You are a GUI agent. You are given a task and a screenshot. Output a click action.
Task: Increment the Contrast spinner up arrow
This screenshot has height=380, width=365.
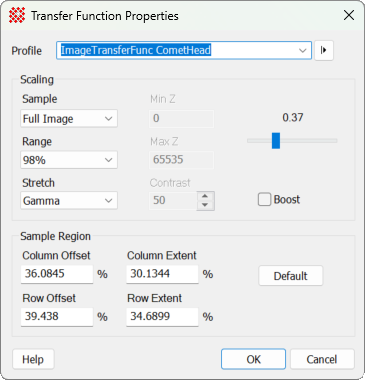tap(205, 196)
